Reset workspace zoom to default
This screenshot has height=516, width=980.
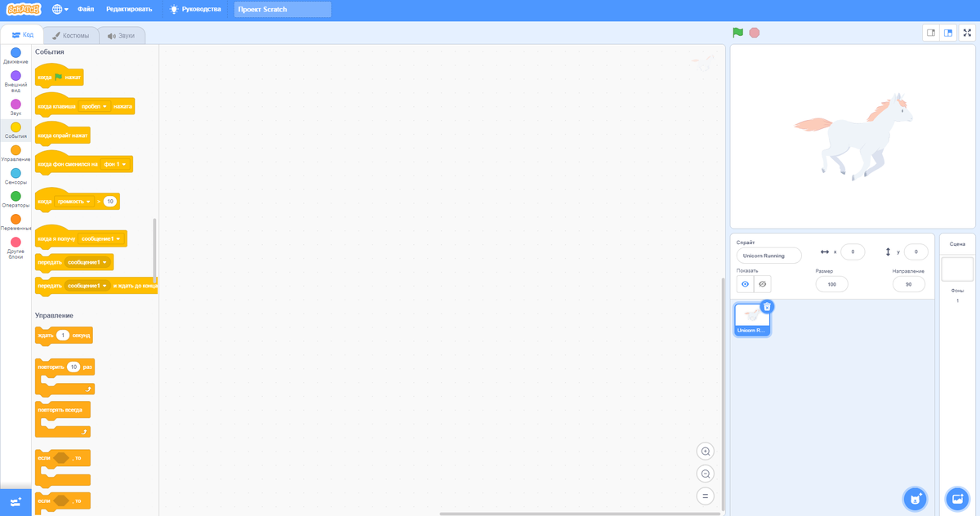click(x=706, y=496)
